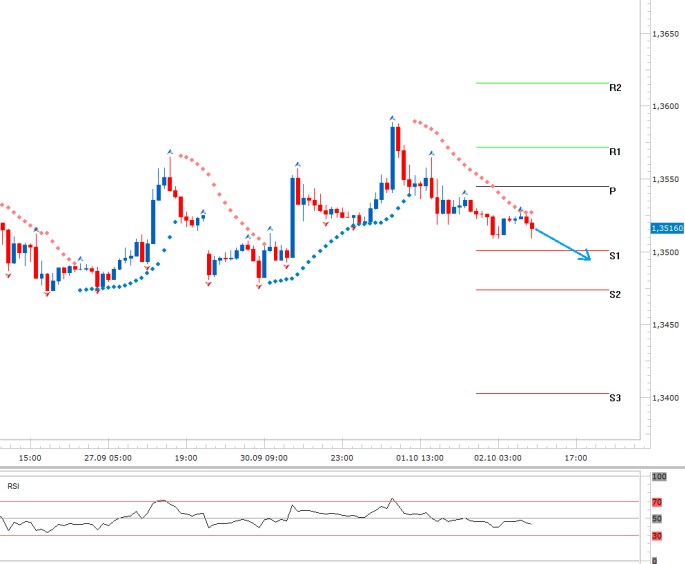This screenshot has width=685, height=564.
Task: Click the RSI 30 oversold level label
Action: [x=657, y=536]
